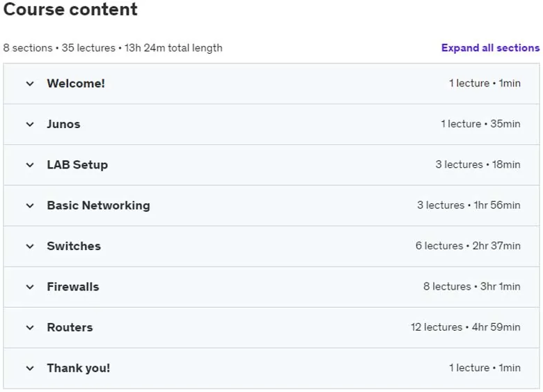Image resolution: width=543 pixels, height=392 pixels.
Task: Open the Firewalls section title
Action: 72,287
